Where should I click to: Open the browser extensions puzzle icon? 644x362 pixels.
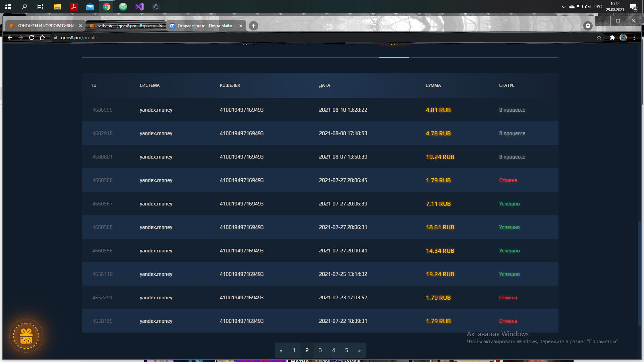[612, 38]
